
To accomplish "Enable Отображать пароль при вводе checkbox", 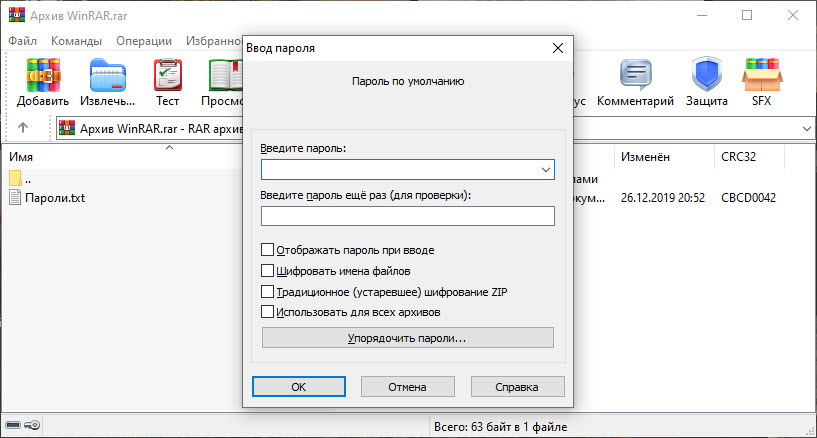I will (267, 249).
